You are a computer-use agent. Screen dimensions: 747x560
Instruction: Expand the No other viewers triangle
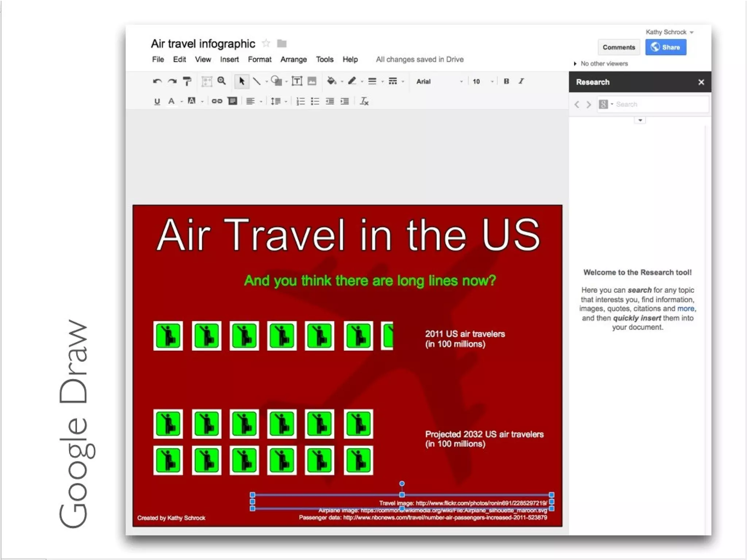575,64
